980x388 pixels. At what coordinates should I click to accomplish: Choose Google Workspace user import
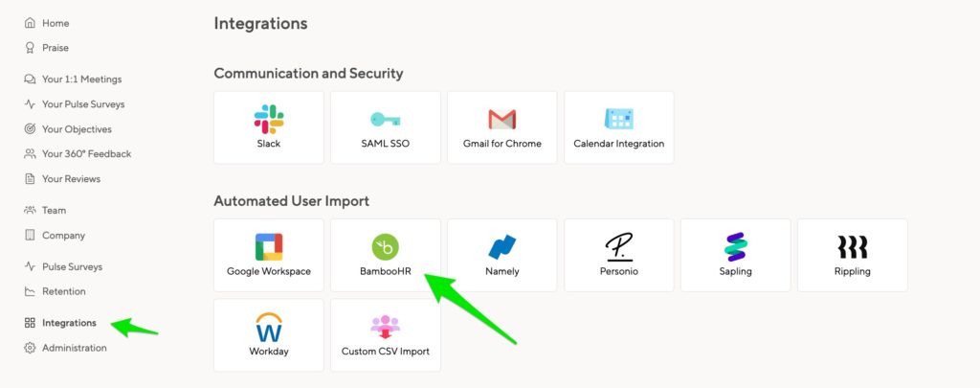click(x=269, y=256)
